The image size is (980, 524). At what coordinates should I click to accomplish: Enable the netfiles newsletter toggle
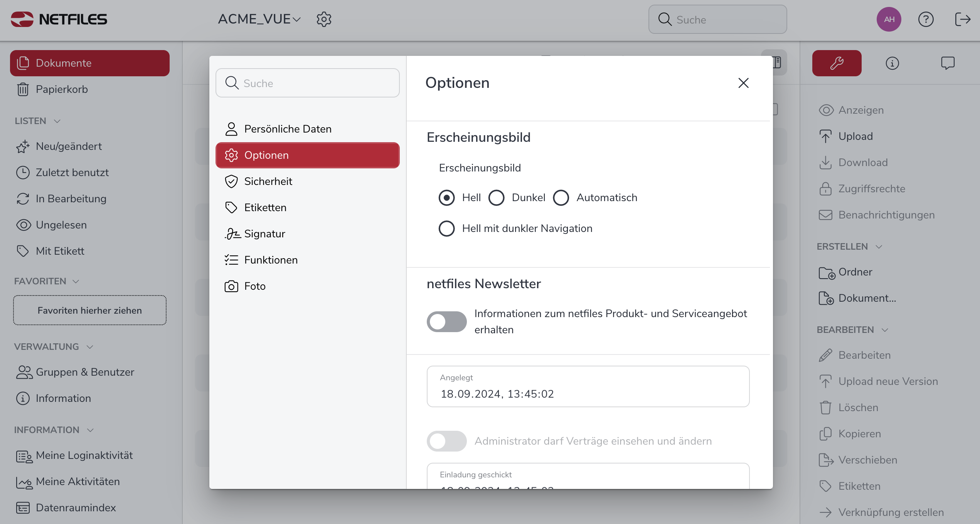pos(446,322)
